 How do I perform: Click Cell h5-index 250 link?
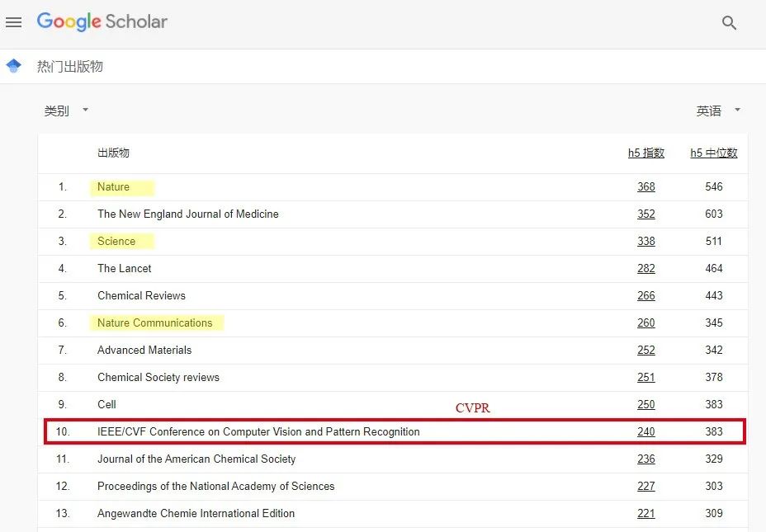pos(645,404)
